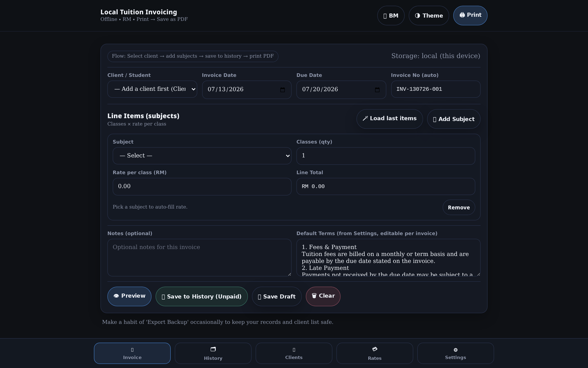Open the Settings tab
The image size is (588, 368).
455,353
